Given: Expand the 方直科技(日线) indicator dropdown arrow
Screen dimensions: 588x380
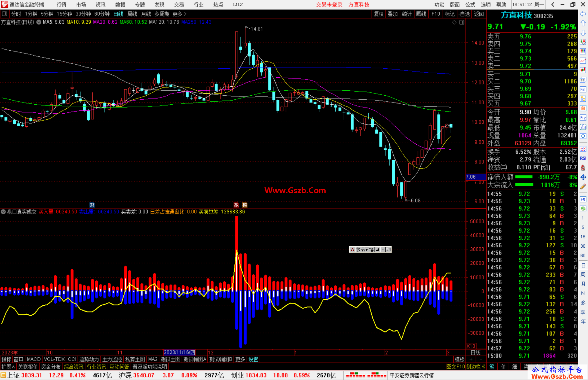Looking at the screenshot, I should [39, 22].
